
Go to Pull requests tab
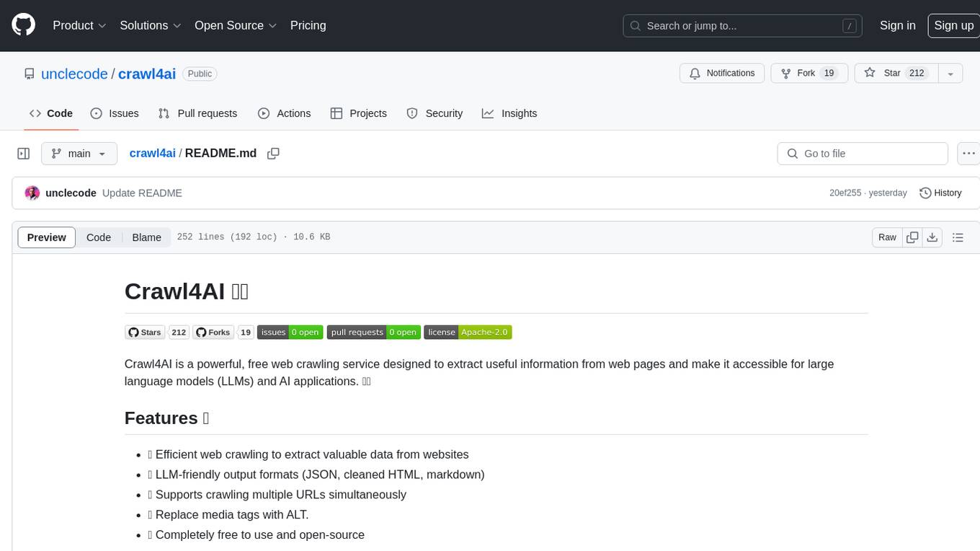click(197, 113)
